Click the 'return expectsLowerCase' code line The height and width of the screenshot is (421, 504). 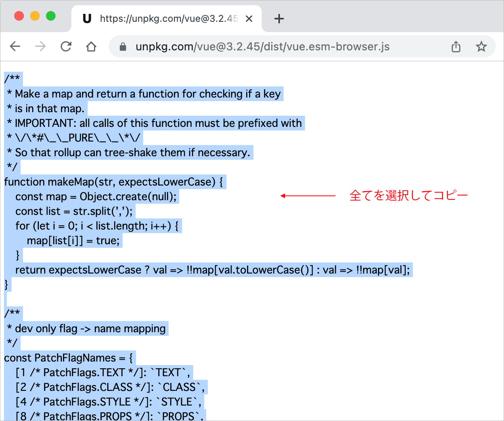(213, 270)
